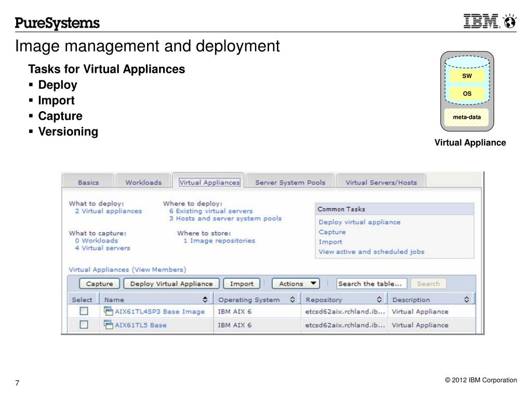The width and height of the screenshot is (532, 399).
Task: Click IBM AIX 6 in the AIX61TL4SP3 row
Action: 235,312
